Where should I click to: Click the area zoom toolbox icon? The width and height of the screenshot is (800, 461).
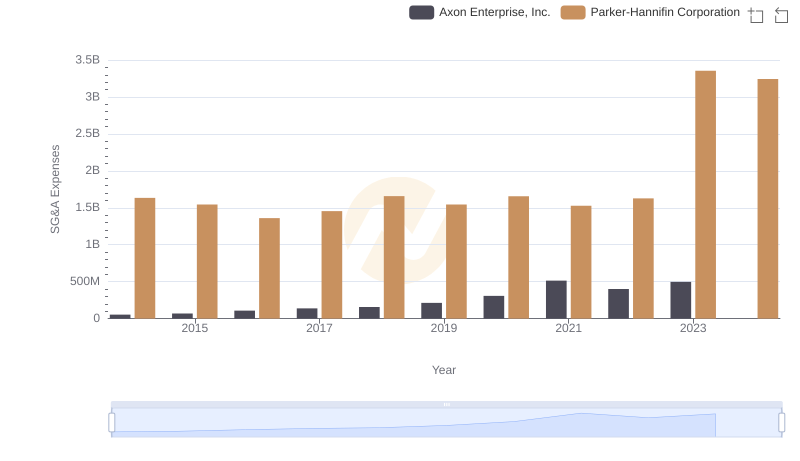pos(756,15)
